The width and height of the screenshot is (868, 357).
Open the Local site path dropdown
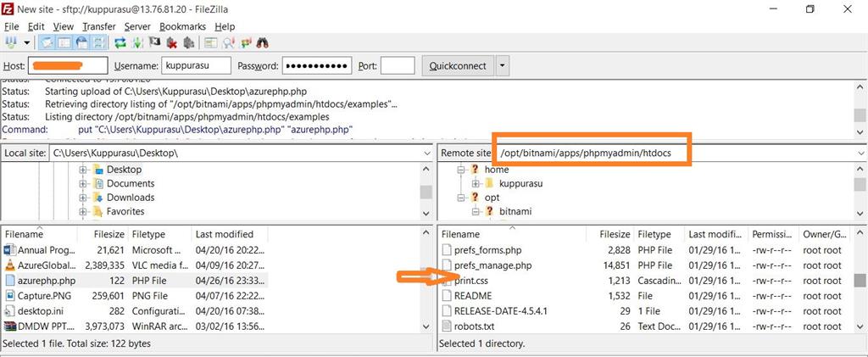coord(427,152)
